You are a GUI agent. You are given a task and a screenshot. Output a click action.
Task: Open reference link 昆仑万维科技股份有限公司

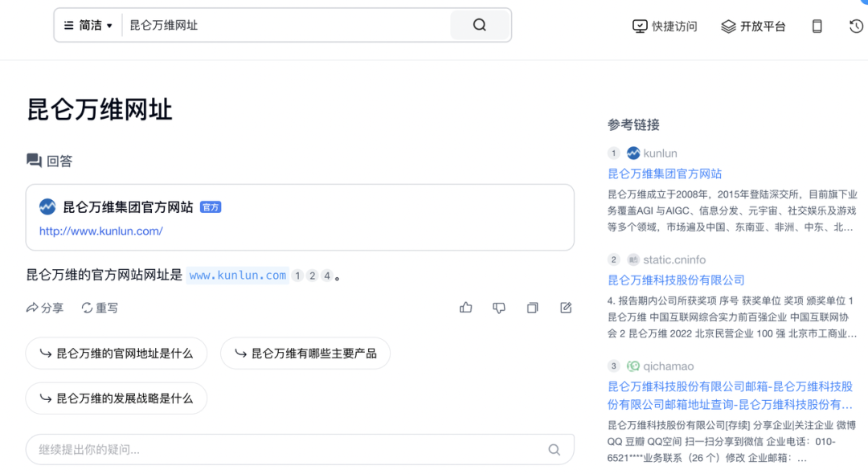point(676,280)
